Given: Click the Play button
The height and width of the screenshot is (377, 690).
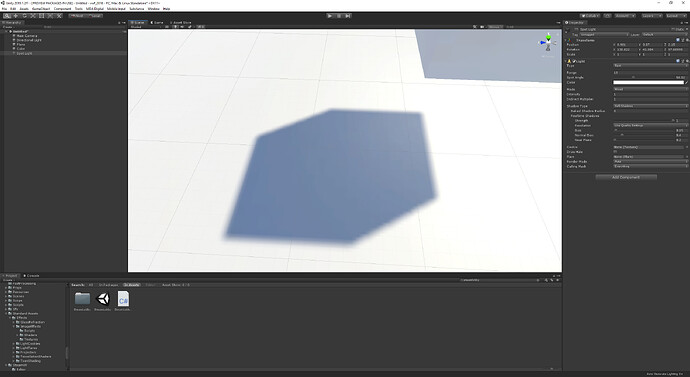Looking at the screenshot, I should point(330,16).
